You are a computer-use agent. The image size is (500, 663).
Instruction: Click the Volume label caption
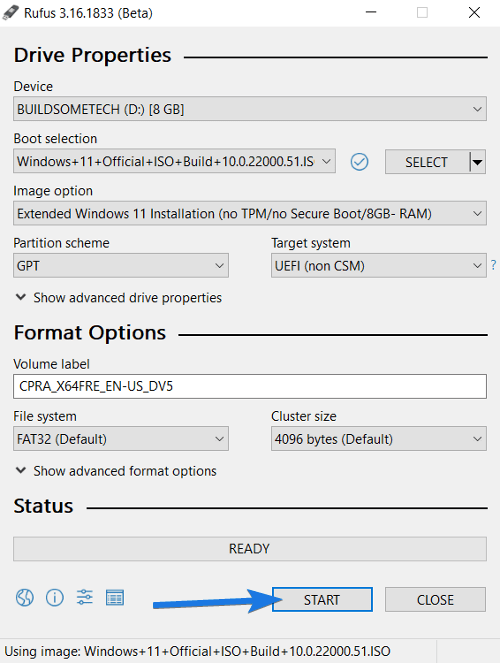coord(52,364)
